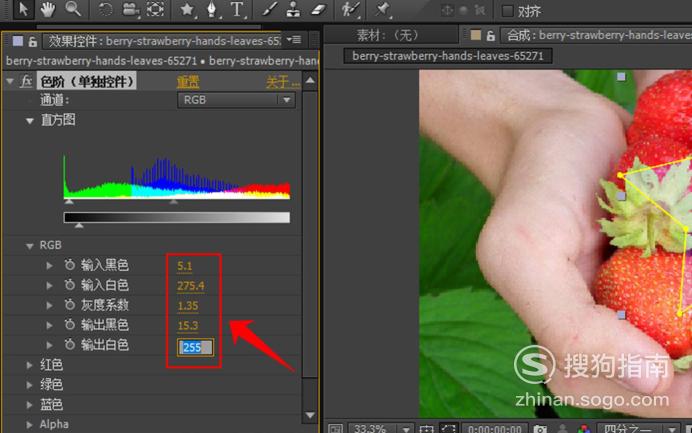
Task: Select the Clone Stamp tool
Action: [293, 9]
